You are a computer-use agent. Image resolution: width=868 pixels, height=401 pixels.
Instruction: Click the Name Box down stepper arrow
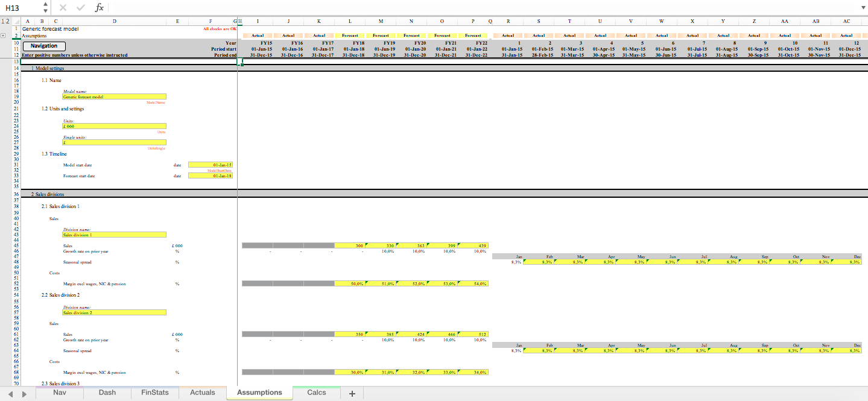[x=44, y=10]
